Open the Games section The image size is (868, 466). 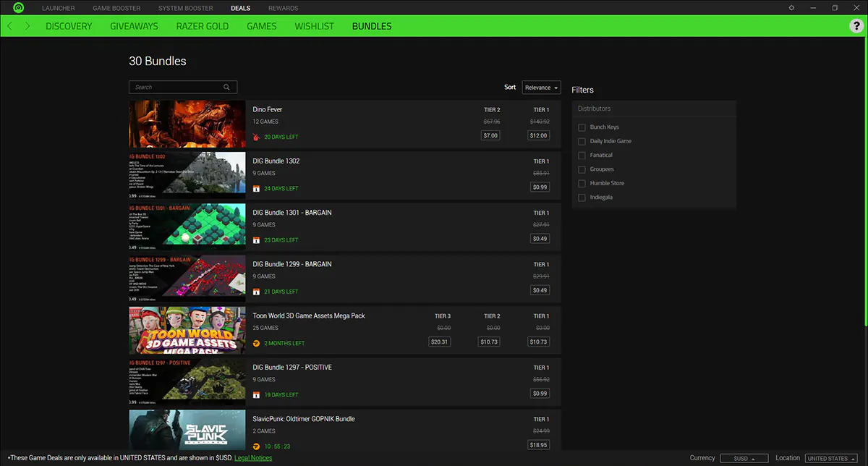[x=262, y=26]
